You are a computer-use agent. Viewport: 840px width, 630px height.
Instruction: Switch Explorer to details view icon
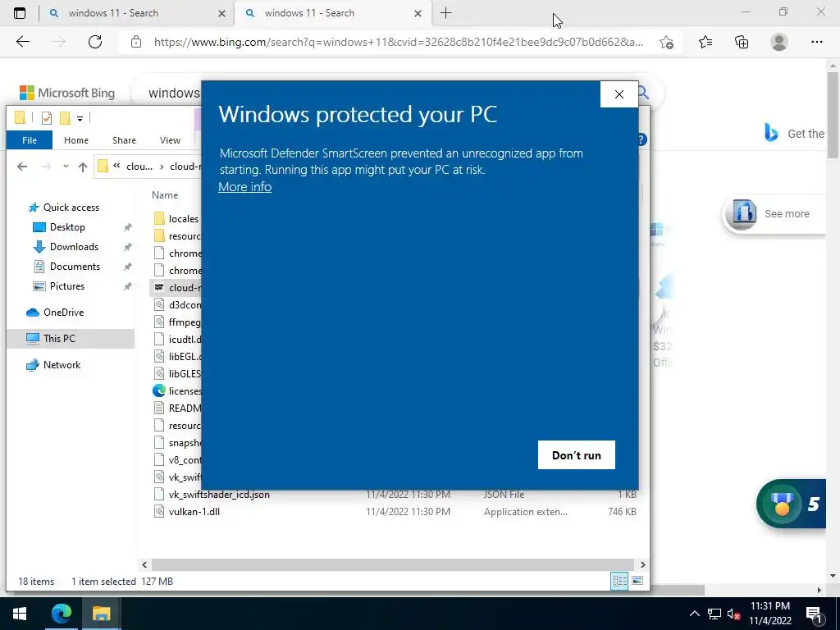click(620, 582)
